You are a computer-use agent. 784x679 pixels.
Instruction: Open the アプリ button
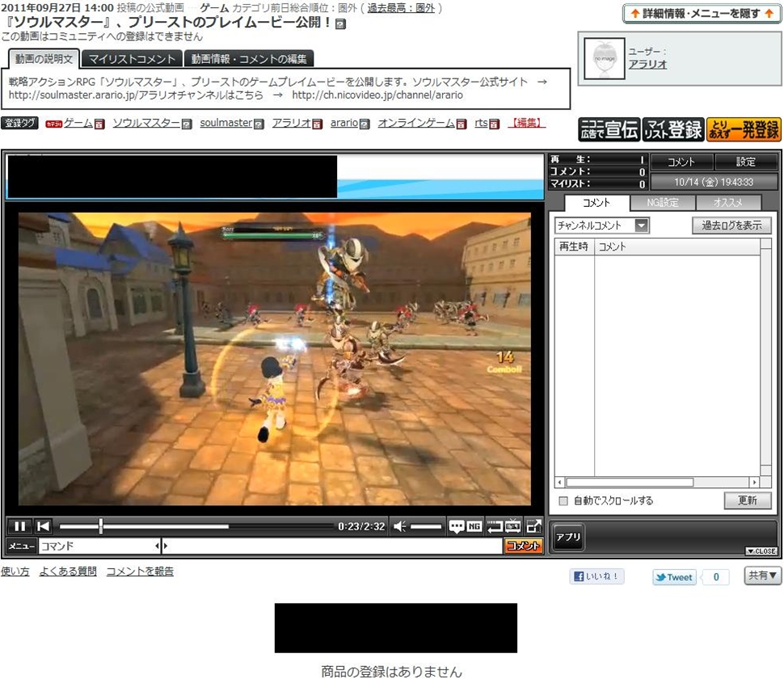[568, 537]
